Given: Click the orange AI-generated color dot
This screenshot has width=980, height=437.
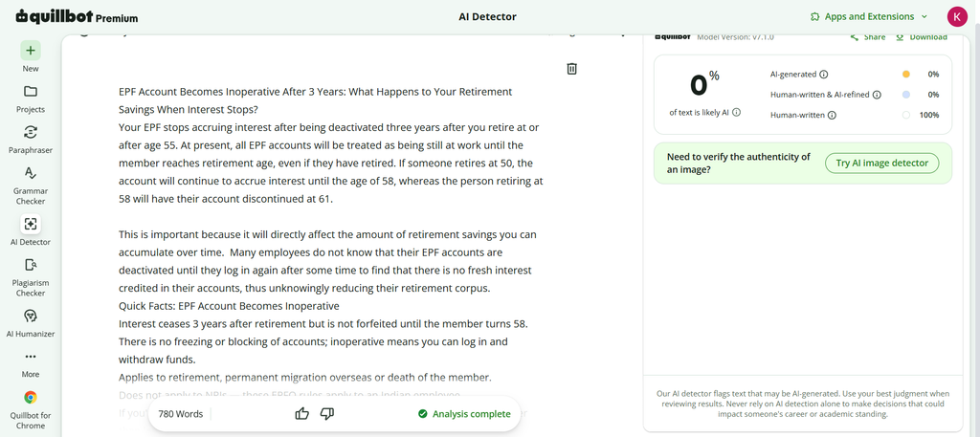Looking at the screenshot, I should coord(906,75).
